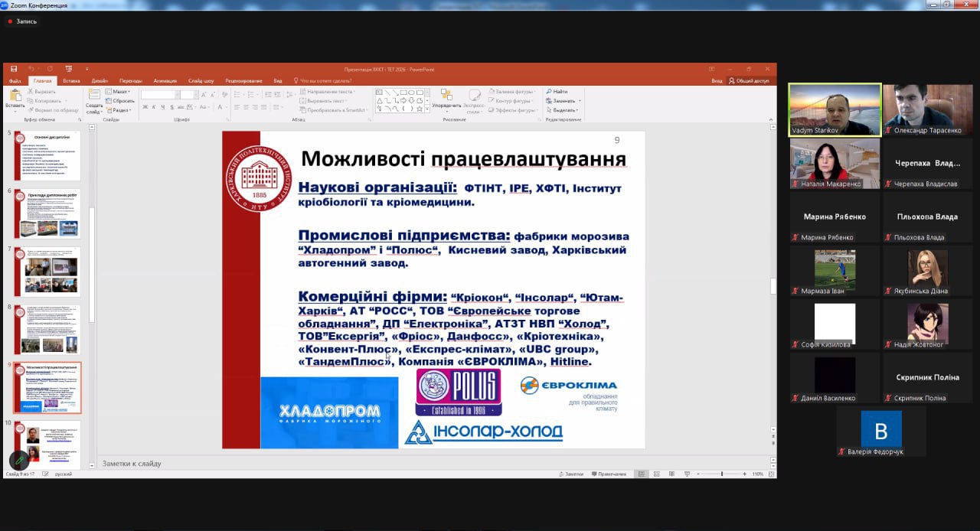Collapse the ribbon with chevron arrow
Viewport: 980px width, 531px height.
point(771,119)
